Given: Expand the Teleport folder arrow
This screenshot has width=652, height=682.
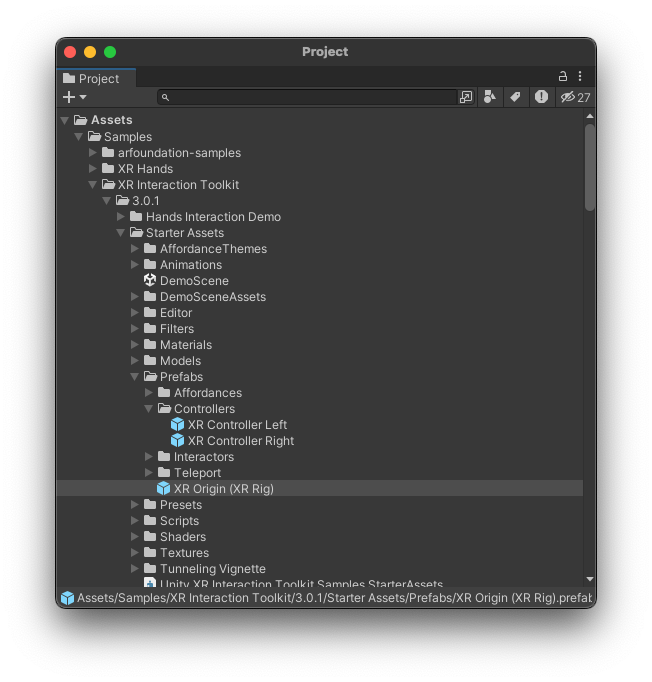Looking at the screenshot, I should pyautogui.click(x=148, y=472).
